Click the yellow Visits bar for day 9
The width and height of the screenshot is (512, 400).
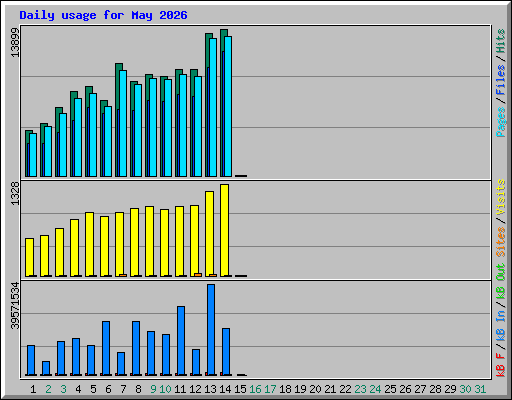[x=149, y=241]
